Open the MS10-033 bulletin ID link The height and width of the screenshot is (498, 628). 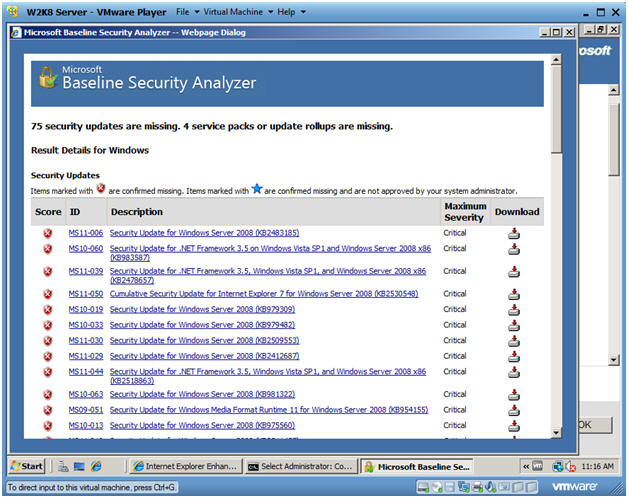[86, 325]
